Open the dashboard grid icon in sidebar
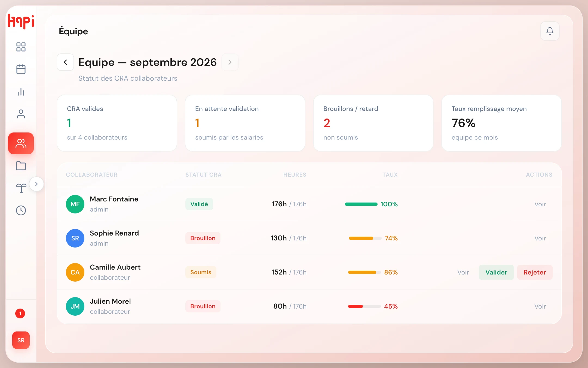This screenshot has width=588, height=368. pyautogui.click(x=21, y=47)
